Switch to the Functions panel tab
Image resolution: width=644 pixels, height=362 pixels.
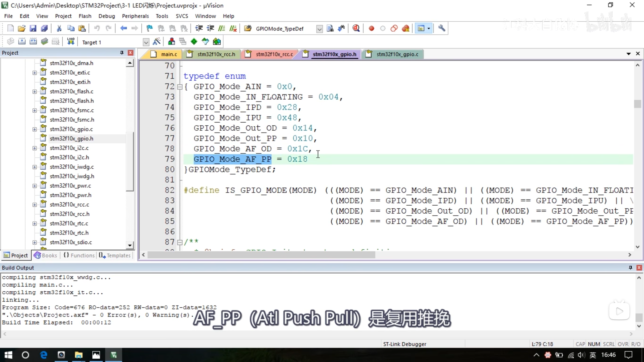pyautogui.click(x=79, y=255)
